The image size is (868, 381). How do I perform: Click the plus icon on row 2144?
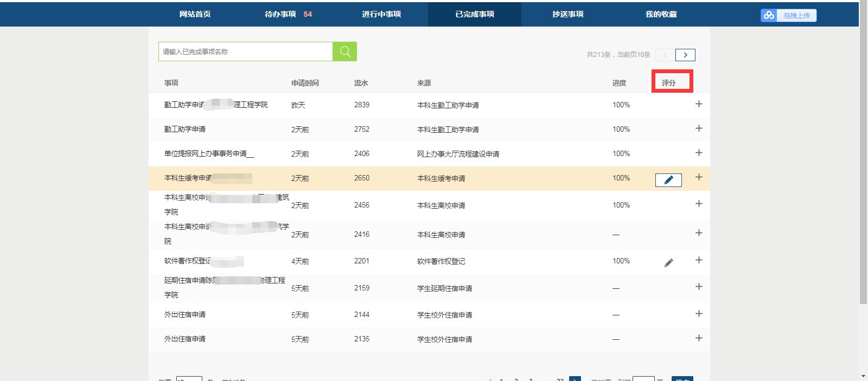pos(699,314)
